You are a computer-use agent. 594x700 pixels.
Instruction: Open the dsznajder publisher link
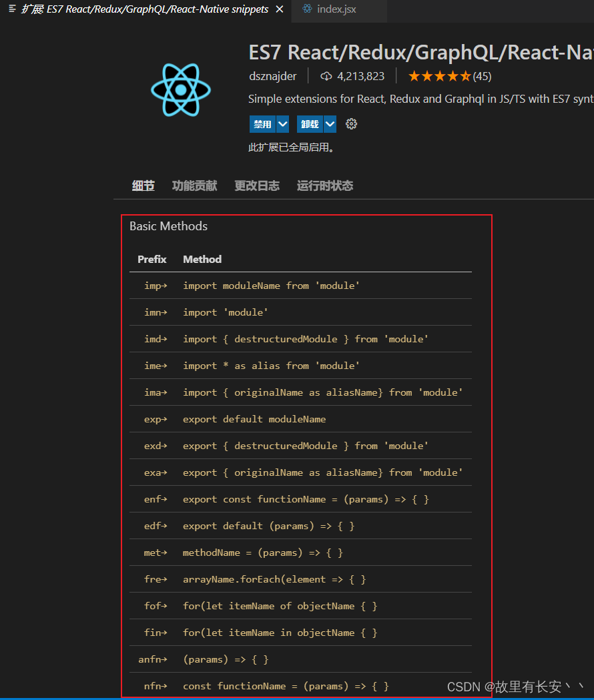coord(272,76)
